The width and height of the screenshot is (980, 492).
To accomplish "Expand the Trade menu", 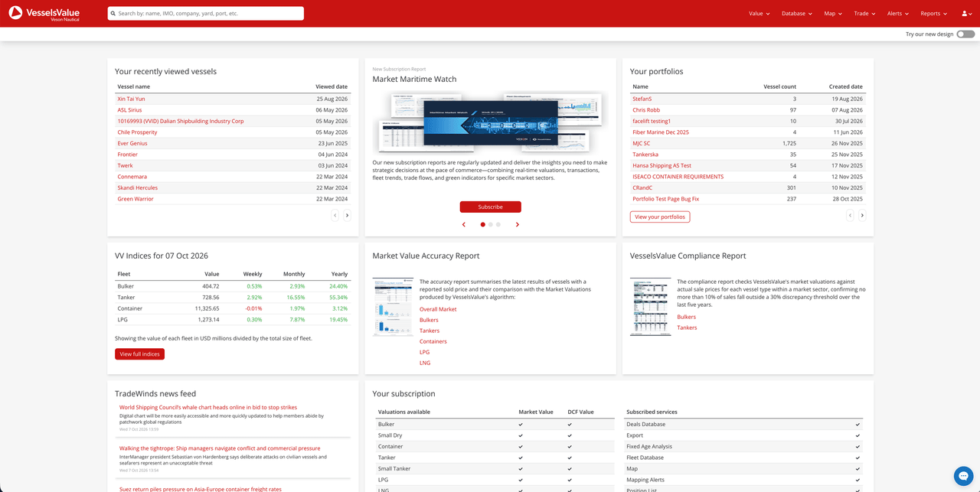I will [x=865, y=13].
